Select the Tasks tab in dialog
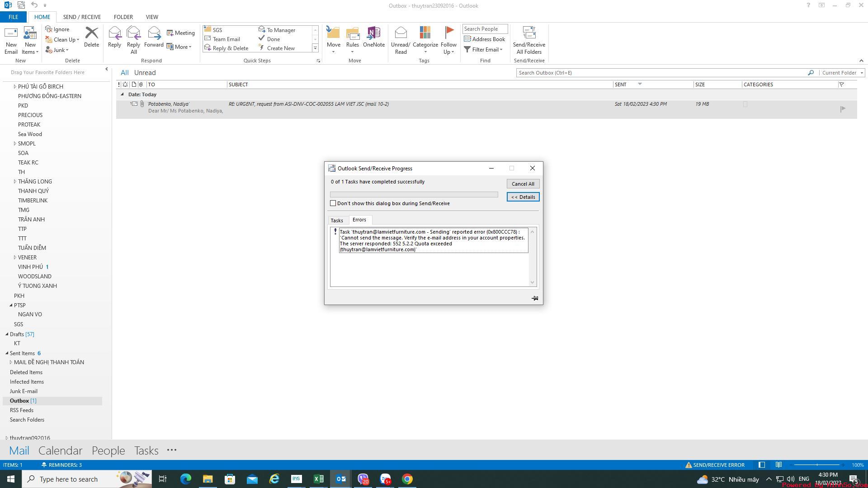 337,220
